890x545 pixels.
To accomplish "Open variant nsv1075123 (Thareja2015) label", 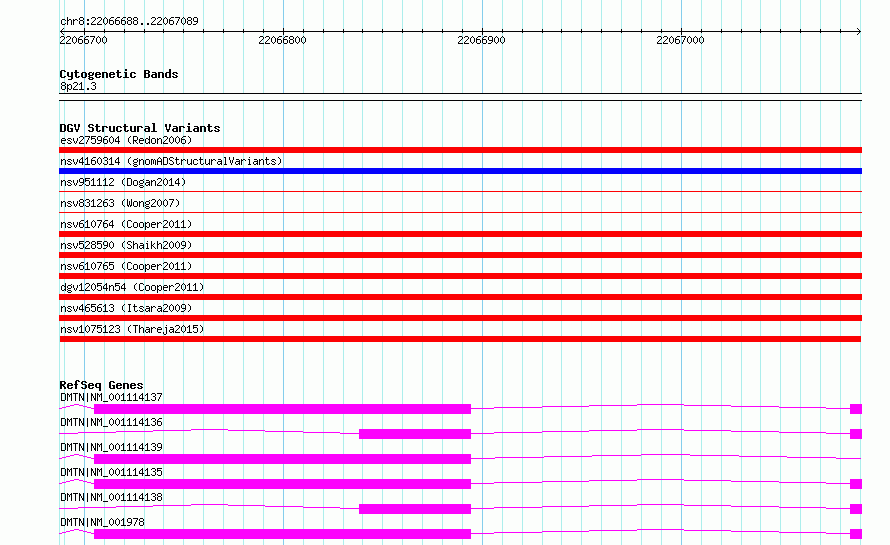I will click(x=132, y=329).
